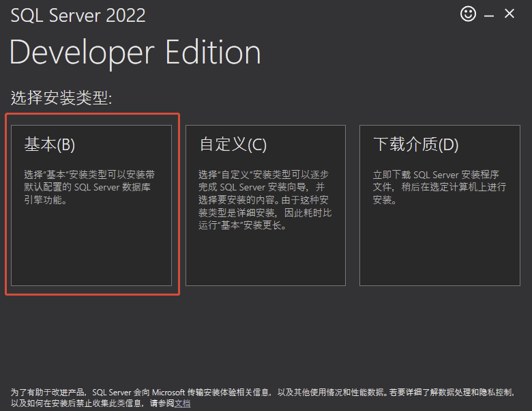The image size is (532, 411).
Task: Close the SQL Server 2022 installer
Action: [x=509, y=14]
